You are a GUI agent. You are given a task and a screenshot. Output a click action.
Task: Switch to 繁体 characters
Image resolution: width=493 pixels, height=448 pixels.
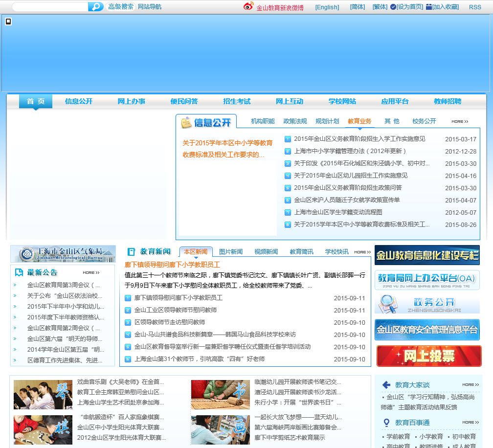[380, 7]
